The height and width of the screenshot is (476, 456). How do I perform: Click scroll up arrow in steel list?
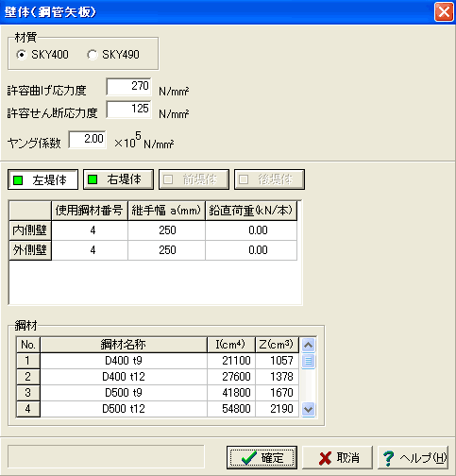pyautogui.click(x=309, y=345)
